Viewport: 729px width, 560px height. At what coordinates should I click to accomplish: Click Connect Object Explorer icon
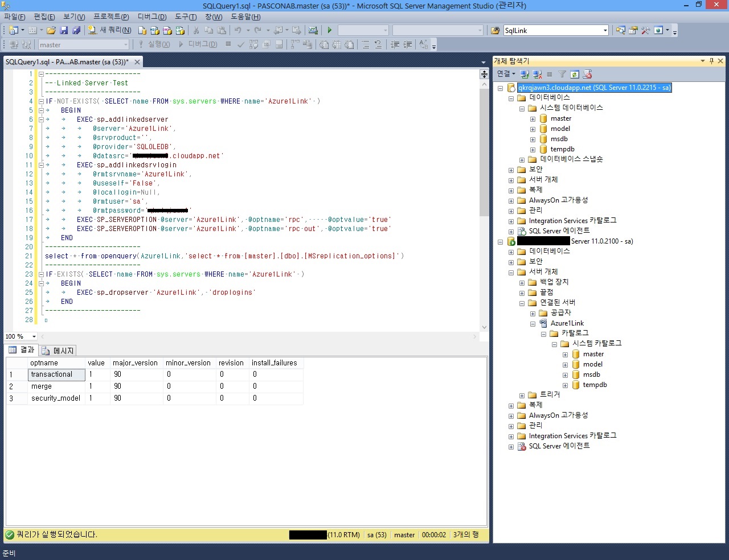click(525, 75)
